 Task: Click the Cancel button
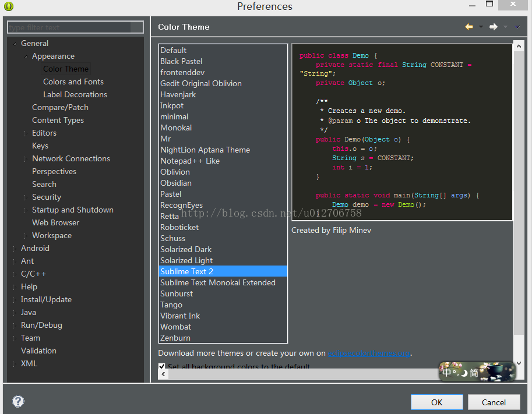[x=494, y=402]
